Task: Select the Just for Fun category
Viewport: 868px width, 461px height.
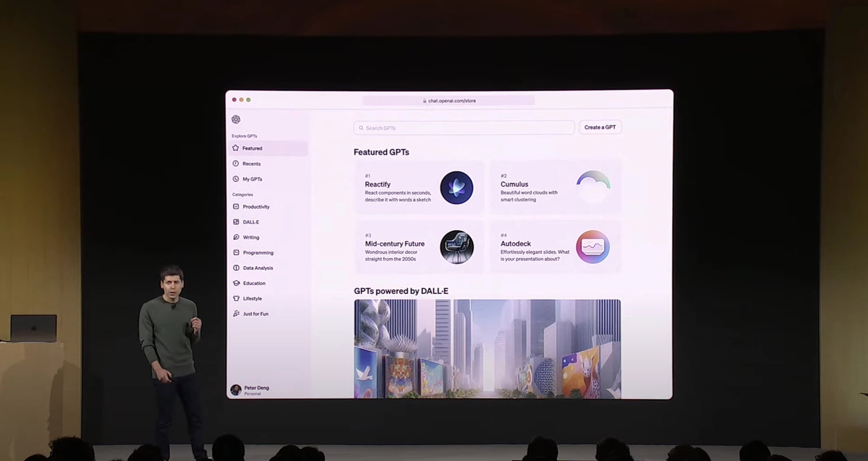Action: pos(269,313)
